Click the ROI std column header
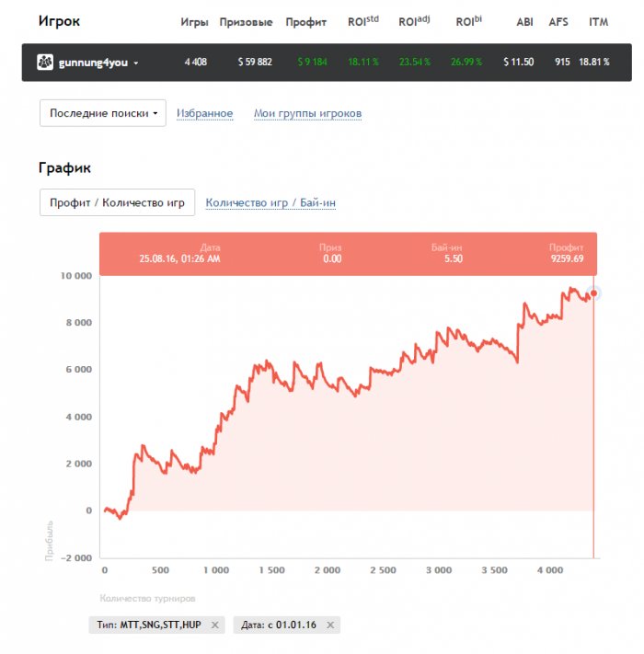 click(363, 21)
